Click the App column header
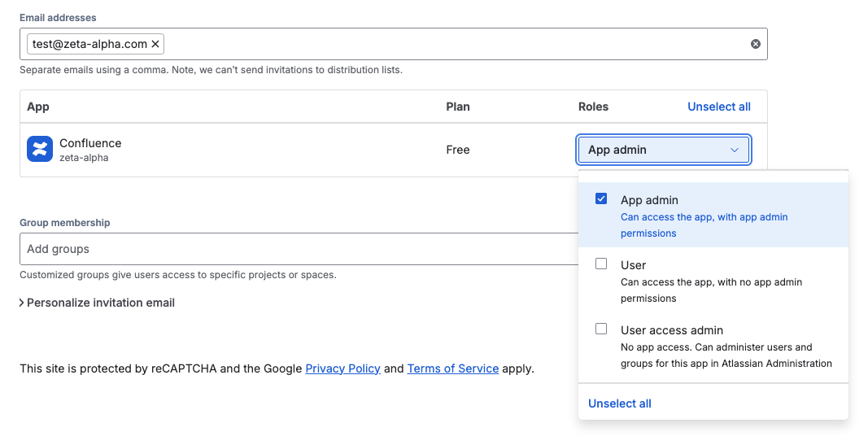 coord(38,107)
